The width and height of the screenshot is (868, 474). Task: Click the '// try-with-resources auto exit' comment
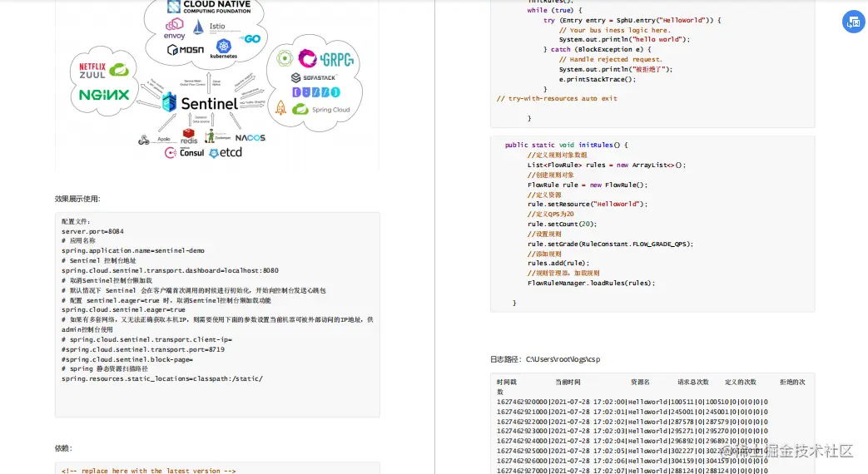coord(557,98)
